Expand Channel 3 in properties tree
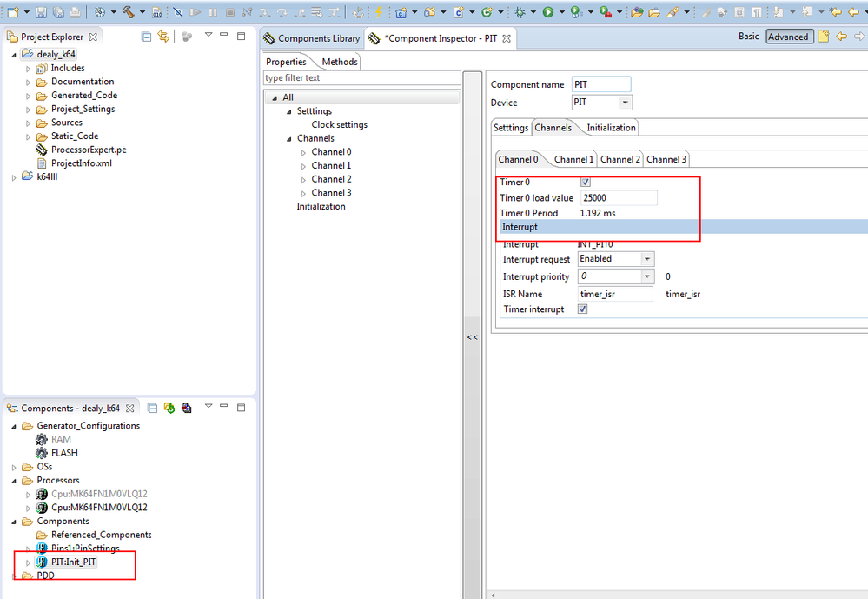 coord(303,193)
